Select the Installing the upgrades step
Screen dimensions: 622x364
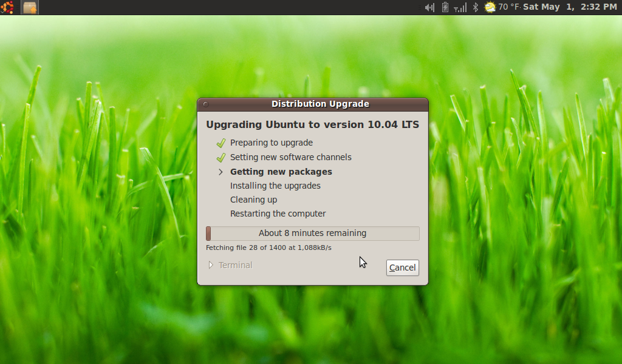(275, 186)
